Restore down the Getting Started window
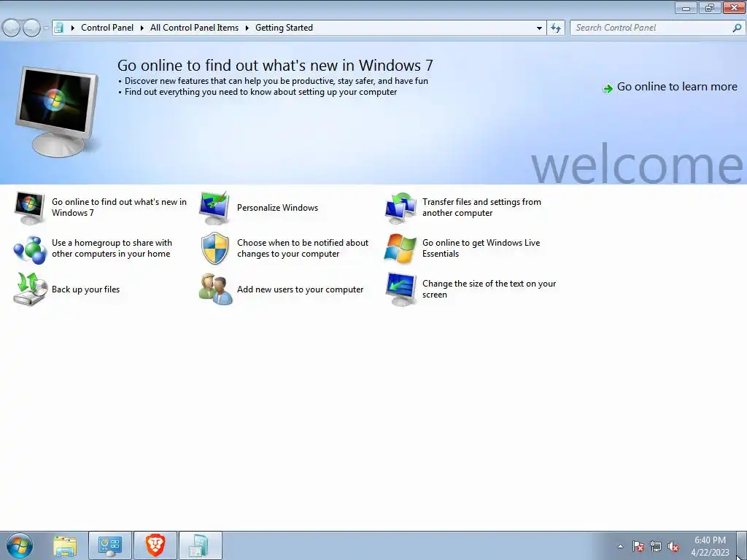 (710, 8)
